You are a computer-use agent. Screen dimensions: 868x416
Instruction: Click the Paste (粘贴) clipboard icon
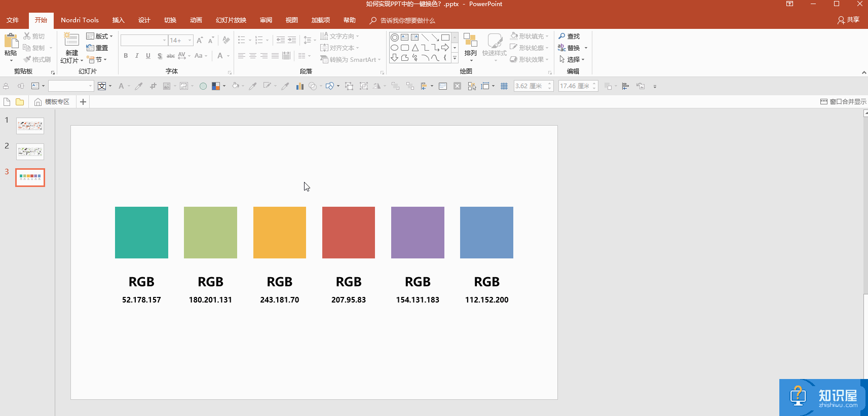click(11, 41)
